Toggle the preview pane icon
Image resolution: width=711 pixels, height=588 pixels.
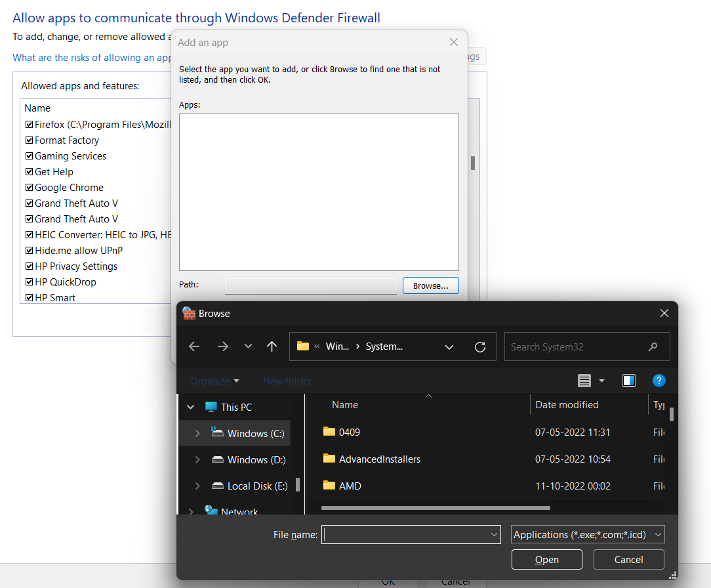(x=629, y=381)
